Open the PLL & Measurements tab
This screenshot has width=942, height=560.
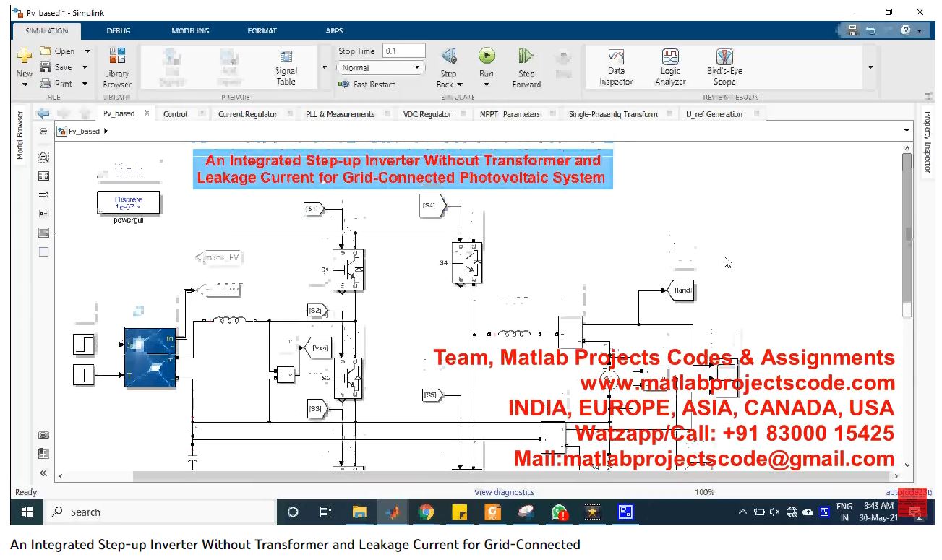[340, 114]
